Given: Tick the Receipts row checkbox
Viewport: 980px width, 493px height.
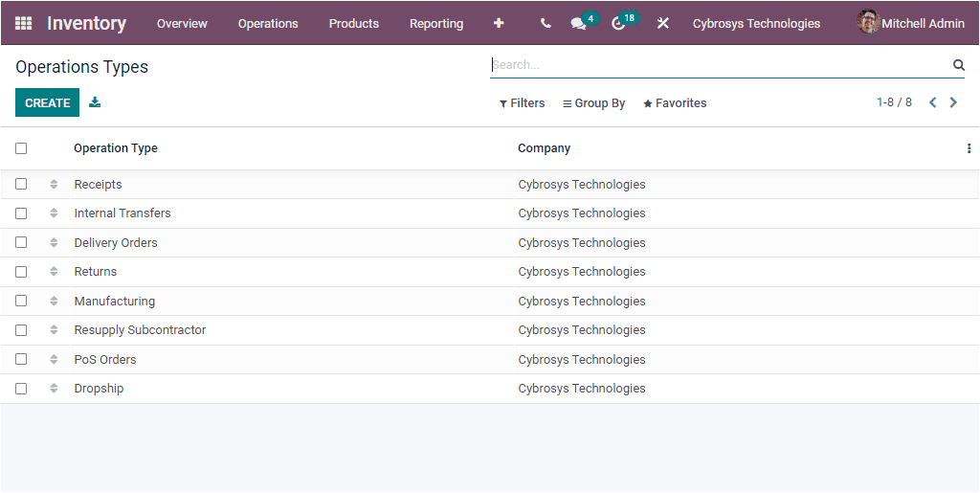Looking at the screenshot, I should [21, 184].
